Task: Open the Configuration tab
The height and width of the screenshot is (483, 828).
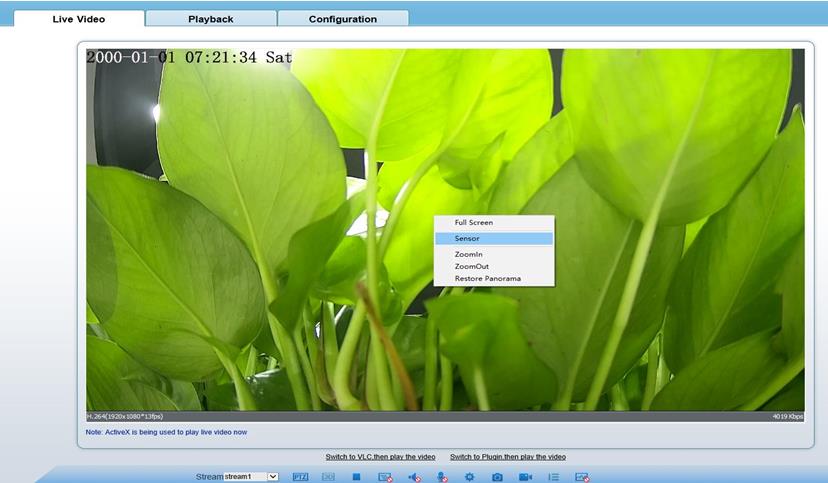Action: [343, 19]
